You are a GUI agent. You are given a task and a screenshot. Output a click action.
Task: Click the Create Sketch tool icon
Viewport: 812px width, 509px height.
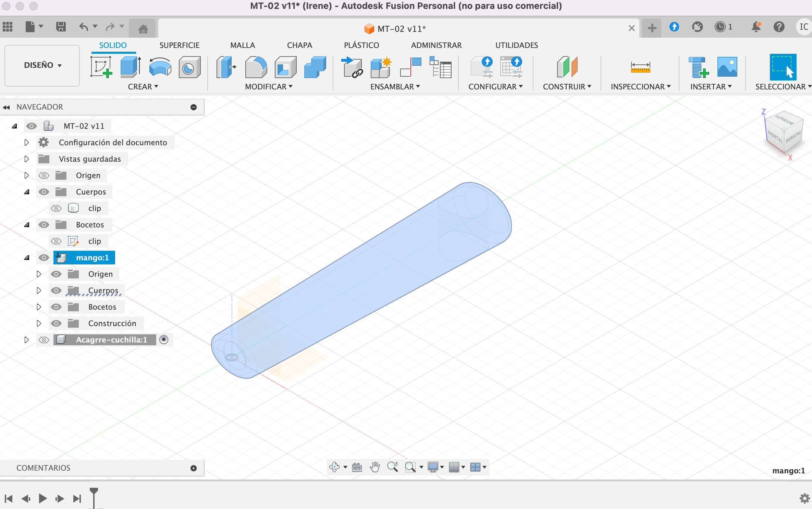point(101,67)
